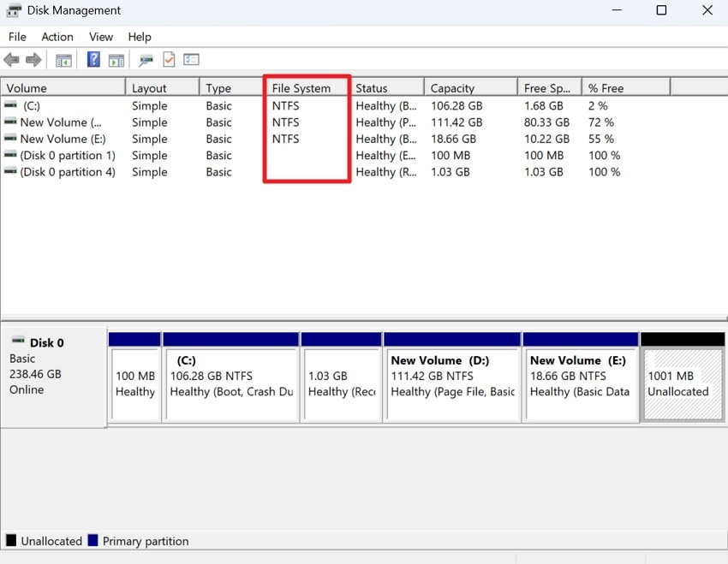The height and width of the screenshot is (564, 728).
Task: Maximize the Disk Management window
Action: click(x=661, y=10)
